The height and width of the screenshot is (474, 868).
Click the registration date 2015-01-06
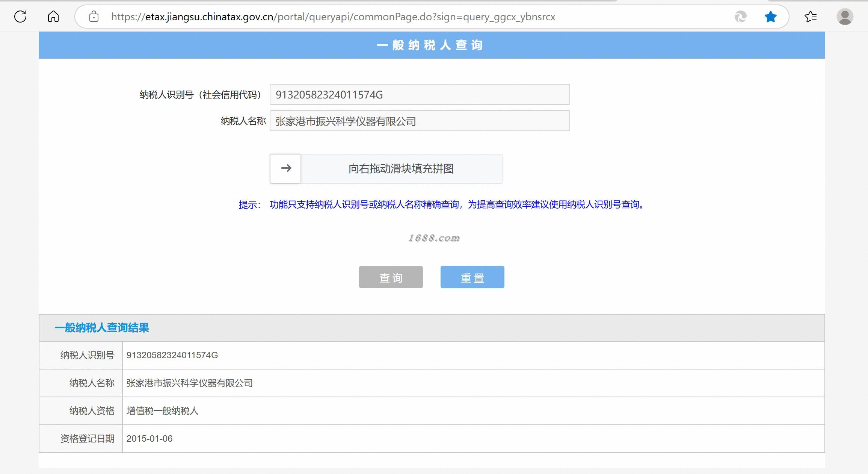(149, 439)
